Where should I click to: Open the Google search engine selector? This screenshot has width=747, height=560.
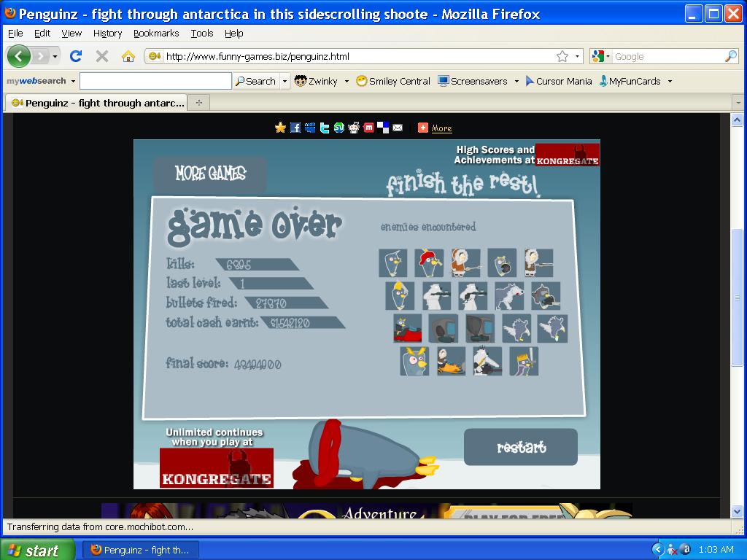click(x=601, y=57)
